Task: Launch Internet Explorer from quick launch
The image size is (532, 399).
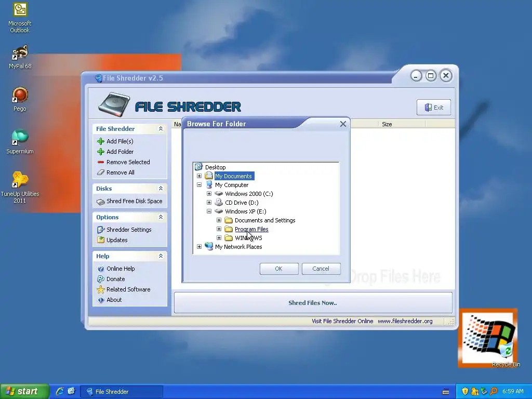Action: click(x=60, y=391)
